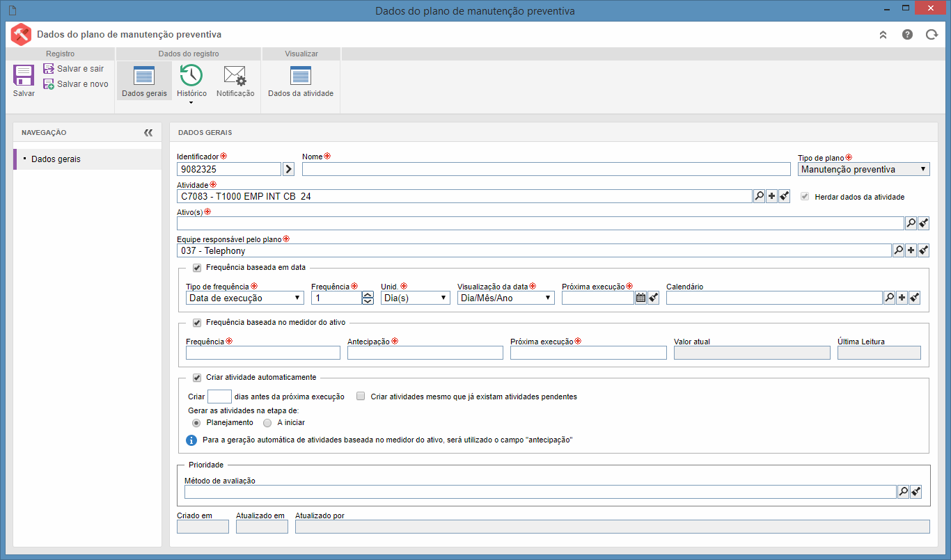Search assets with the Ativo(s) magnifier icon
Screen dimensions: 951x560
pos(911,223)
